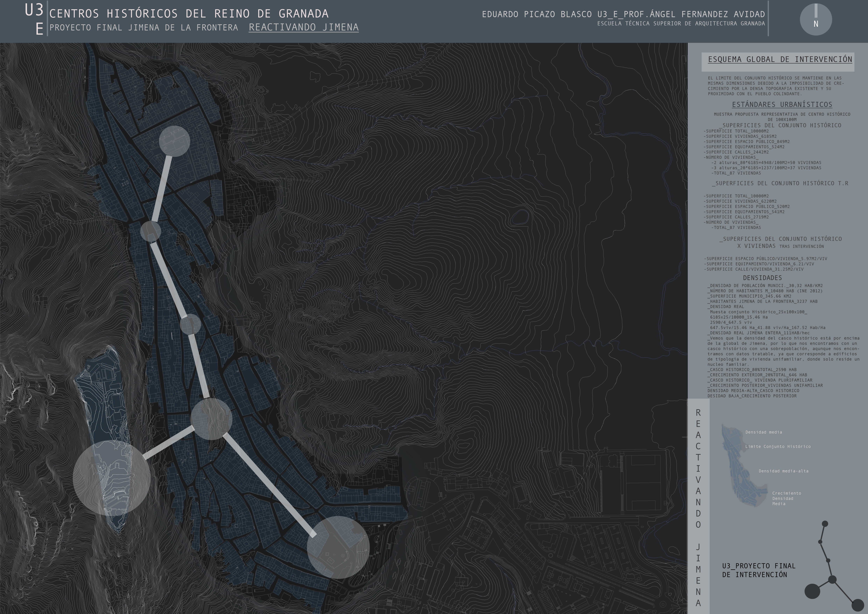The width and height of the screenshot is (868, 614).
Task: Select '_HABITANTES JIMENA DE LA FRONTERA_3237 HAB'
Action: point(762,302)
